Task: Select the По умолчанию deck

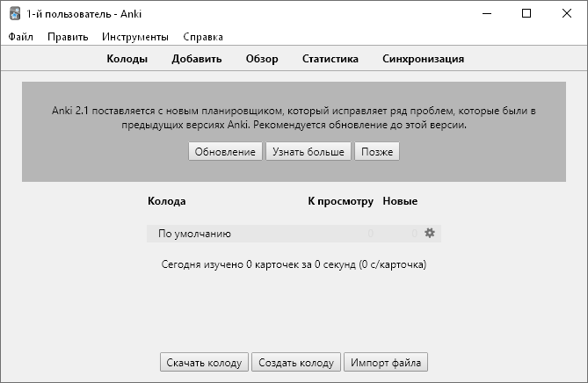Action: pos(194,234)
